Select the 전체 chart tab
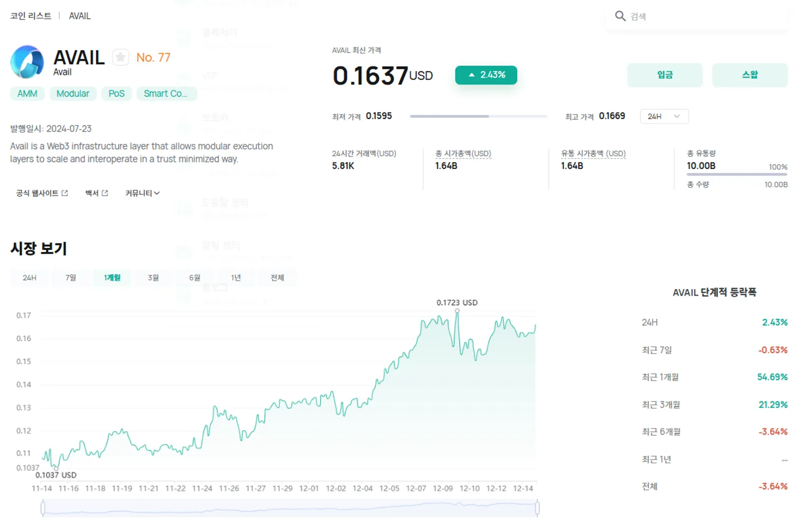 (x=277, y=277)
